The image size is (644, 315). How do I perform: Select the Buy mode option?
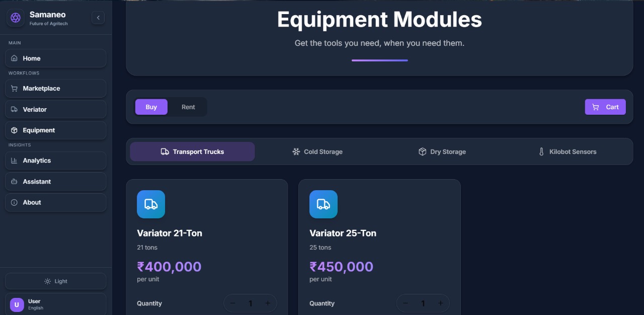151,107
